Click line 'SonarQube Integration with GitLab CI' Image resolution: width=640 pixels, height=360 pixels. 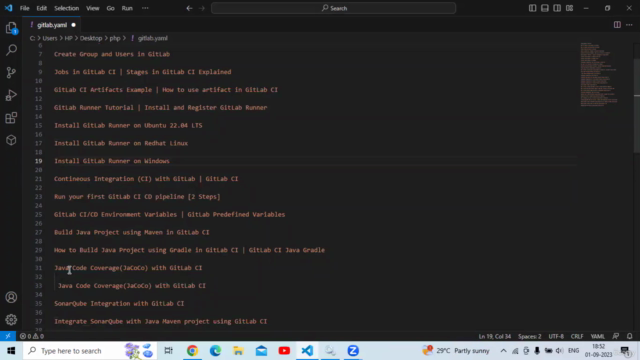[x=119, y=304]
